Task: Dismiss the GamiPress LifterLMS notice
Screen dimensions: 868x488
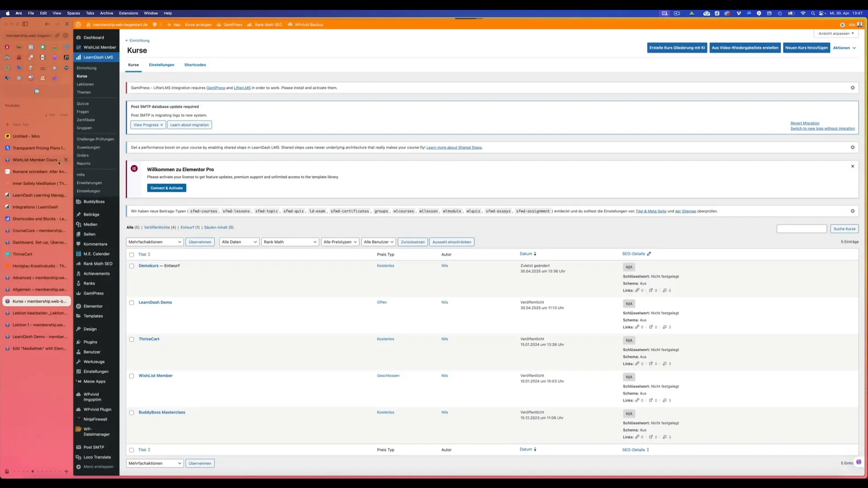Action: click(853, 88)
